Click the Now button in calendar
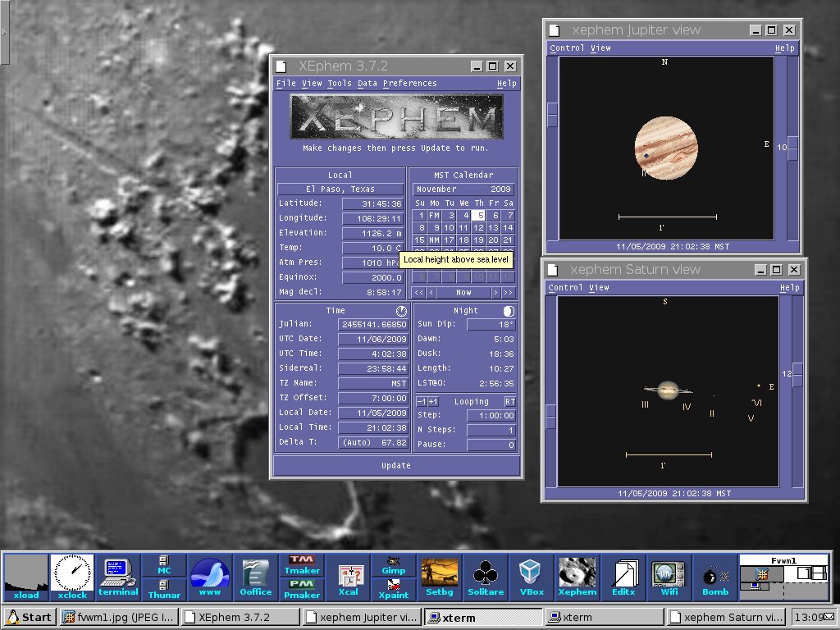The width and height of the screenshot is (840, 630). (463, 293)
